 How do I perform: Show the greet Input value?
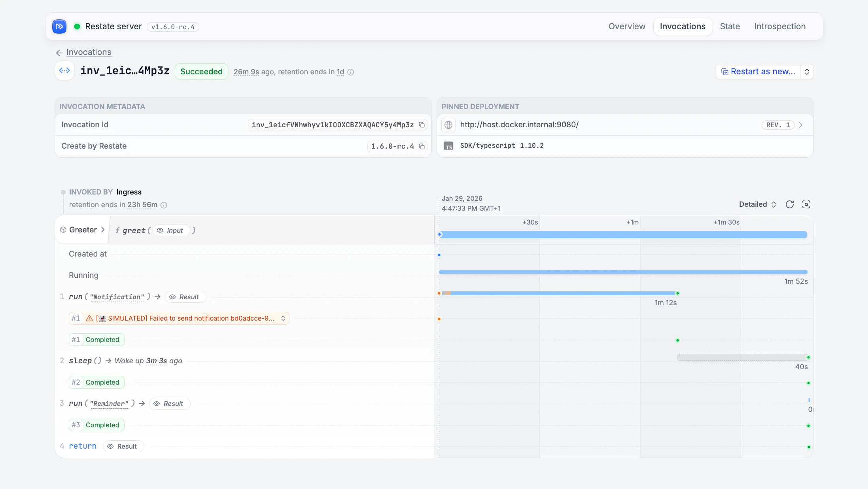171,230
